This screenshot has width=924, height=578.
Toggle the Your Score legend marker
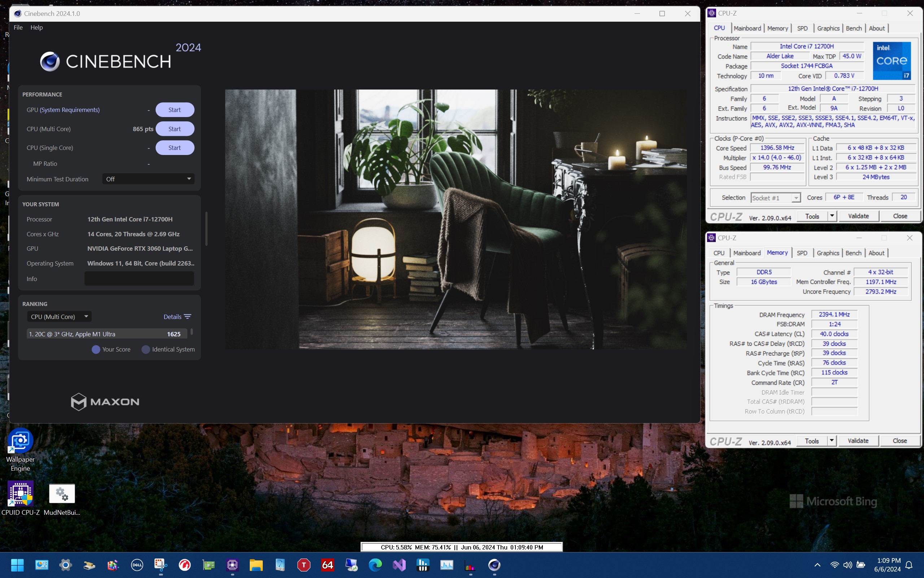pyautogui.click(x=96, y=349)
